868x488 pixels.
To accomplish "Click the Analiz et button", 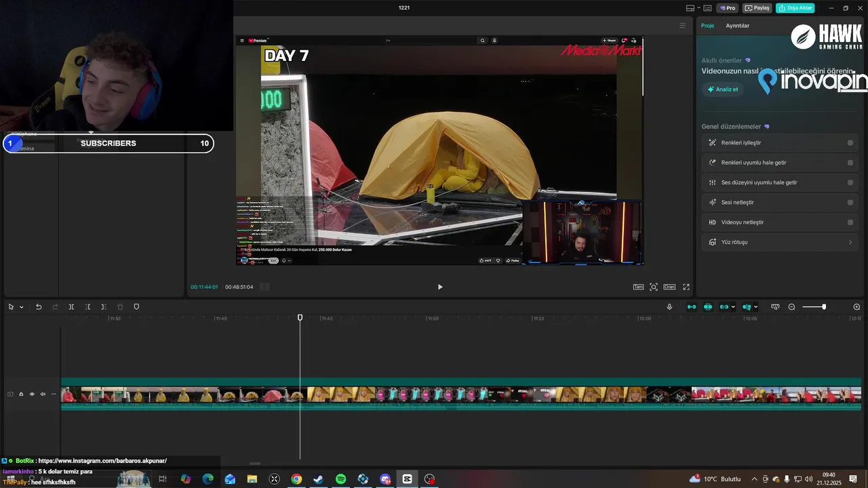I will tap(723, 89).
